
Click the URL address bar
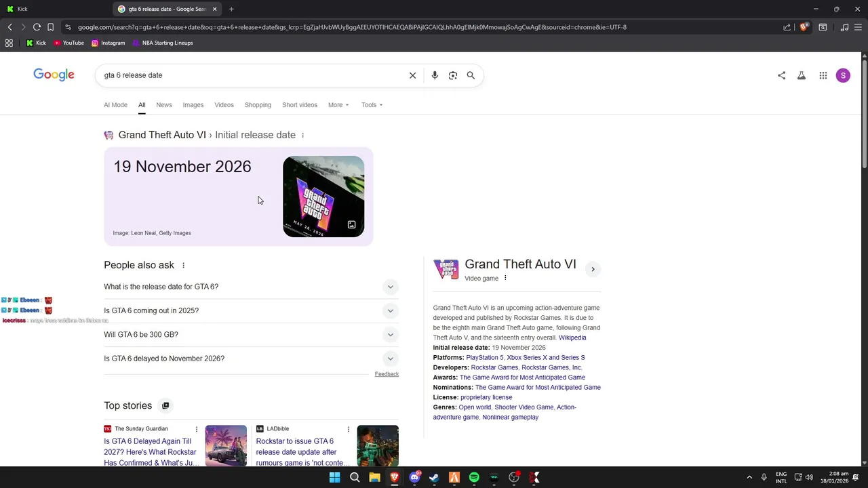pos(420,27)
